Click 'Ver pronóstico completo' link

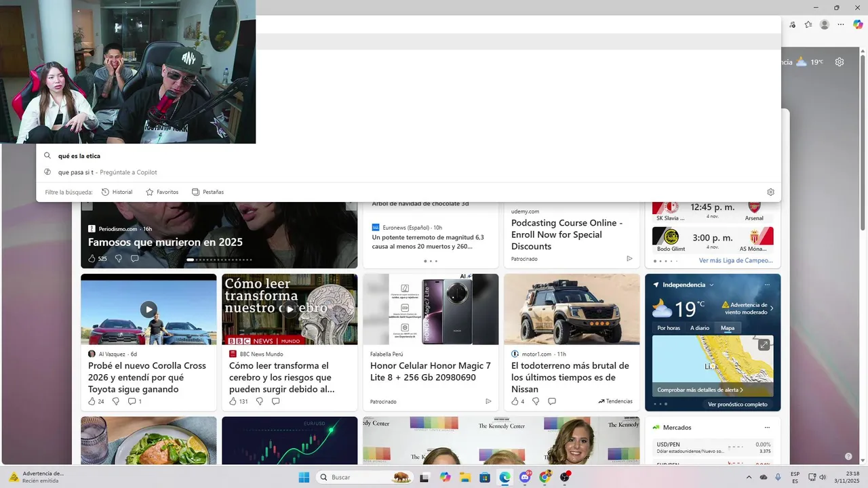coord(738,405)
